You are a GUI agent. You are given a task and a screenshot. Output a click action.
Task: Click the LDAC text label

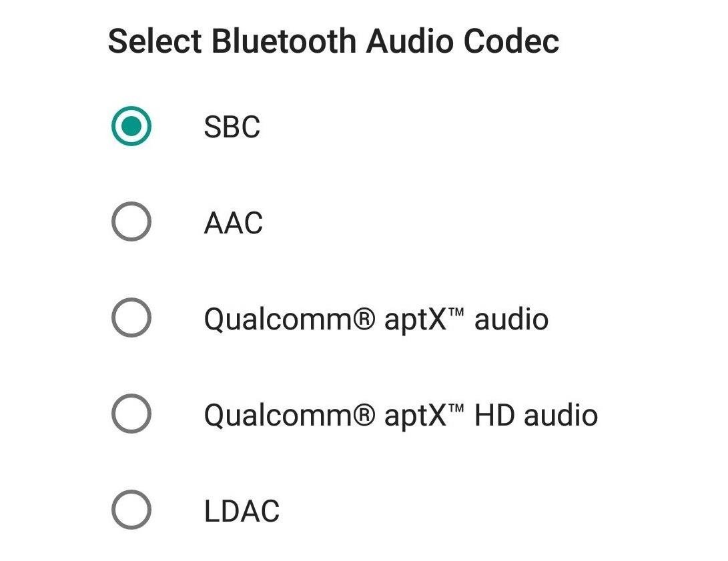242,511
